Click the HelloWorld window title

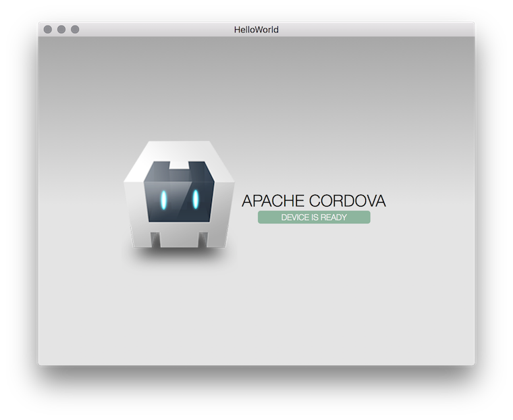coord(256,30)
